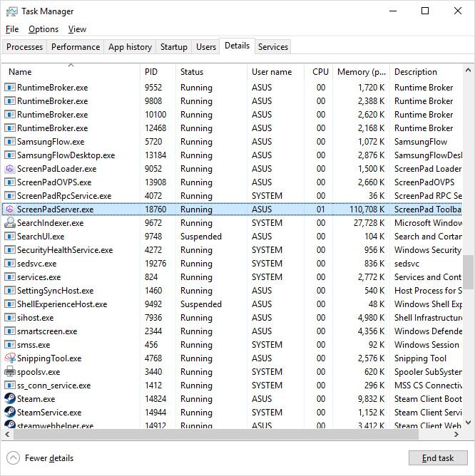The width and height of the screenshot is (475, 476).
Task: Switch to the Startup tab
Action: (174, 47)
